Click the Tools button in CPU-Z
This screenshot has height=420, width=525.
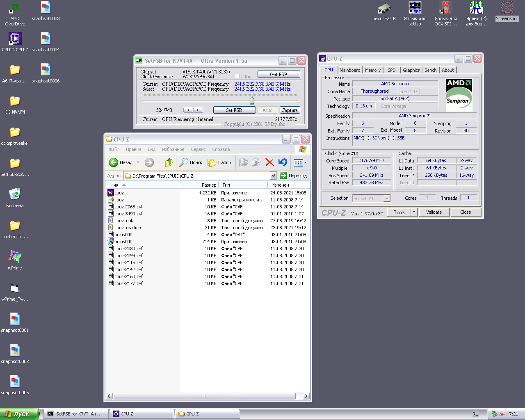399,212
